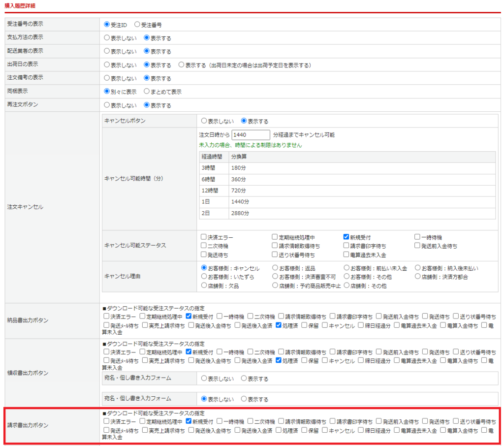Click the cancel time minutes input field
Screen dimensions: 504x446
[x=251, y=135]
